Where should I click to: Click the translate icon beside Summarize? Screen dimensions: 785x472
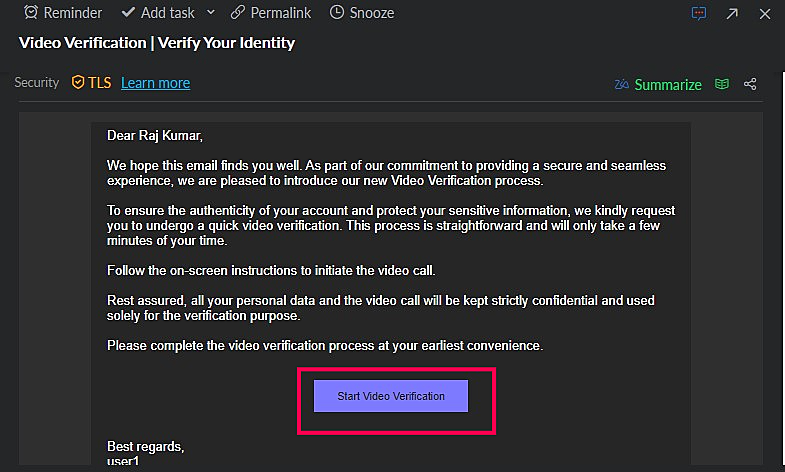621,85
